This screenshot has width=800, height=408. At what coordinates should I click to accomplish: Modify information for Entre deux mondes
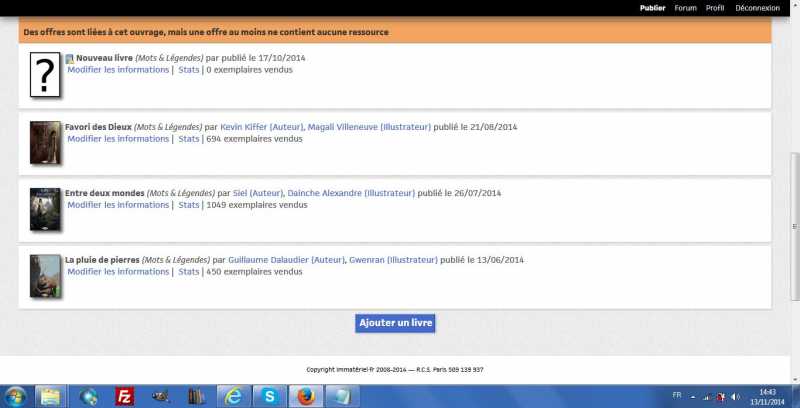point(118,205)
